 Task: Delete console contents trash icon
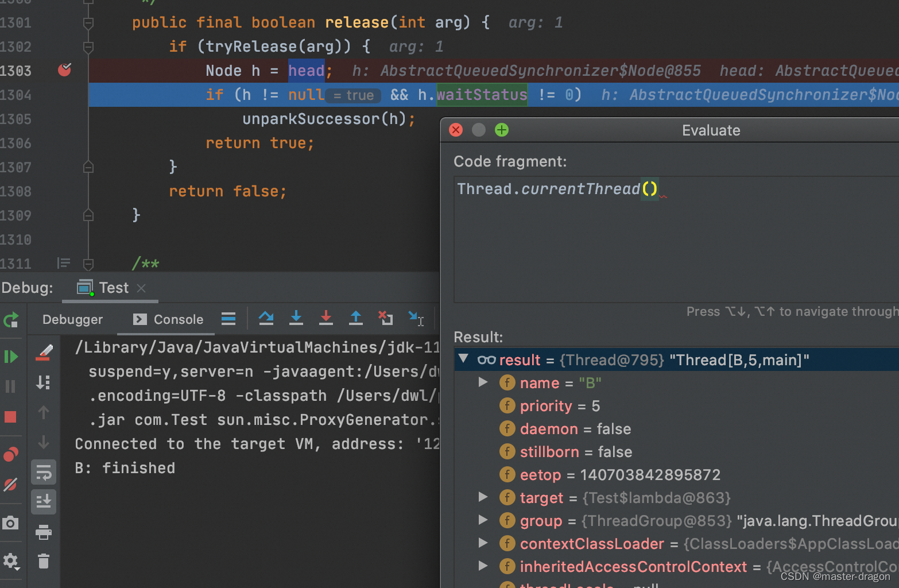(x=44, y=561)
